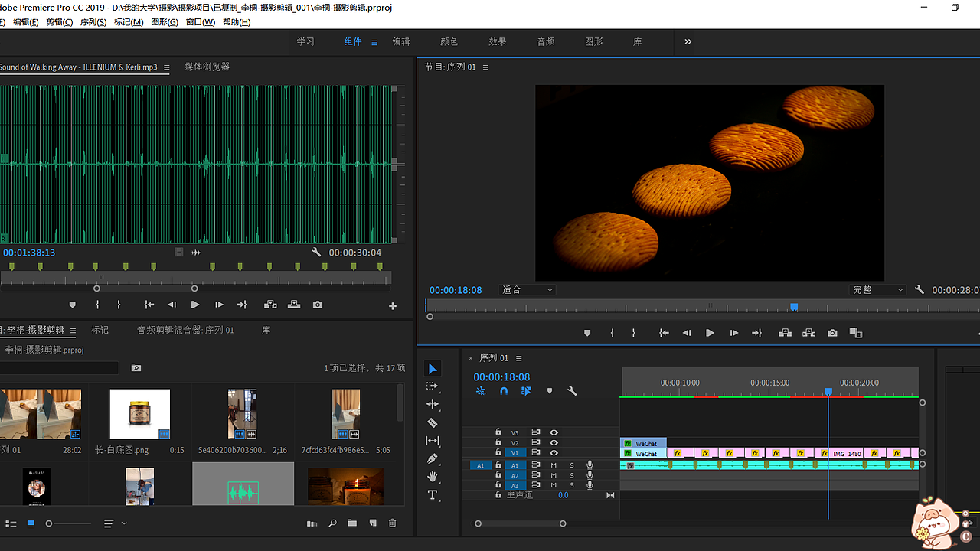Toggle visibility eye for track V2
Screen dimensions: 980x551
click(x=554, y=442)
